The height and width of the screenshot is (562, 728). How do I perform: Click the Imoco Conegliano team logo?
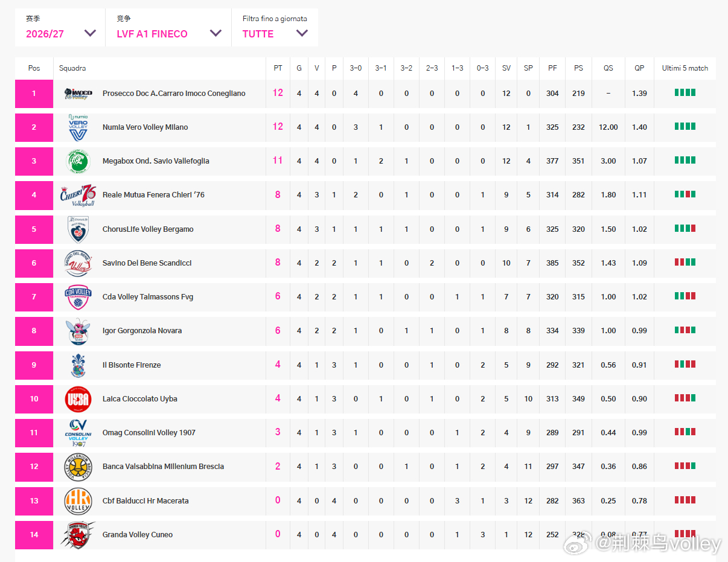(78, 94)
